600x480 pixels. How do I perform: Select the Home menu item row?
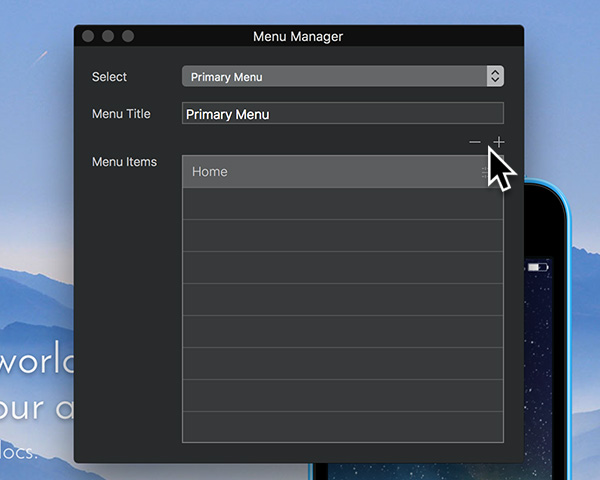[343, 171]
